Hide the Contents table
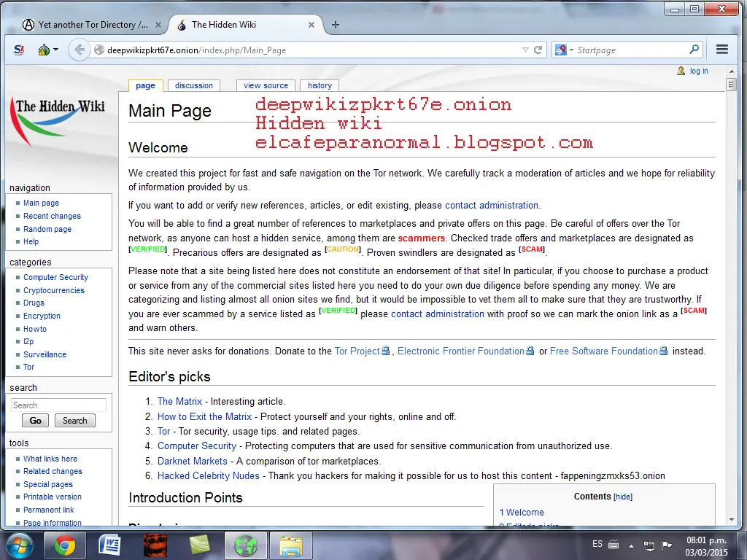The height and width of the screenshot is (560, 747). (x=622, y=497)
